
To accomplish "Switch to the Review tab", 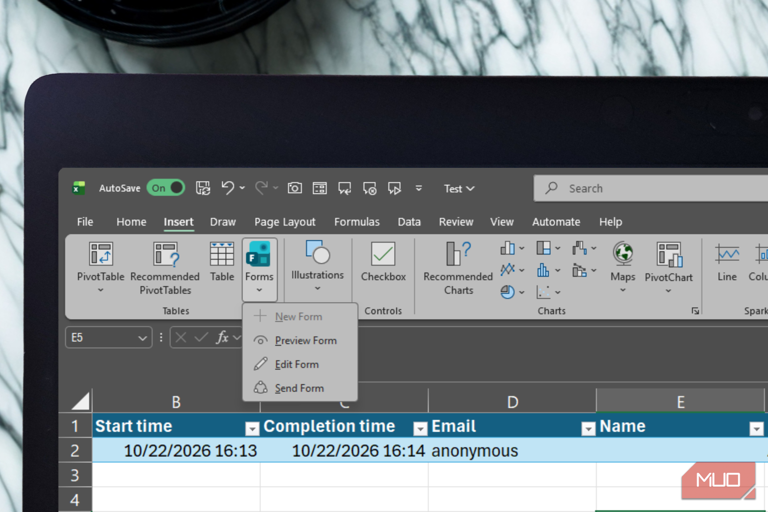I will (456, 222).
